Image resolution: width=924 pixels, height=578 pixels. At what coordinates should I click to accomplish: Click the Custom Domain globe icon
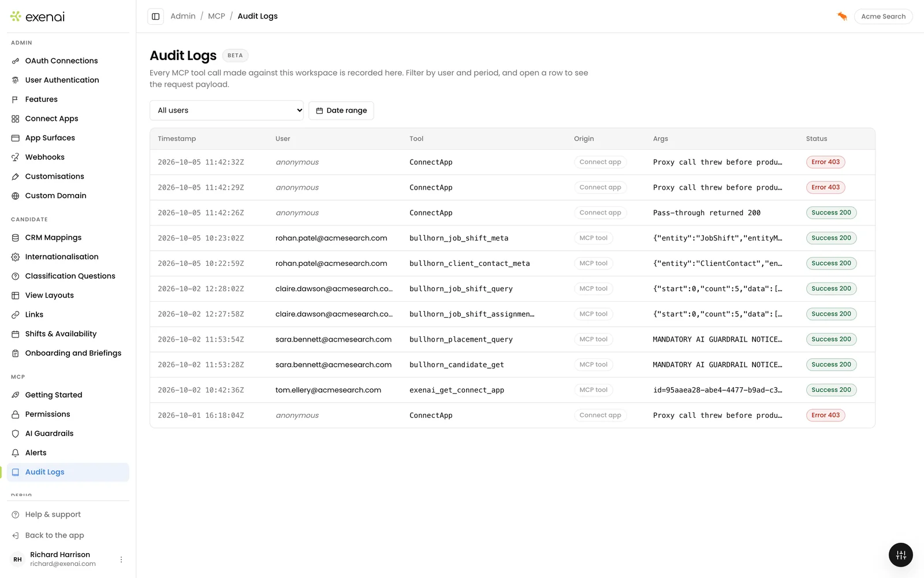coord(16,196)
